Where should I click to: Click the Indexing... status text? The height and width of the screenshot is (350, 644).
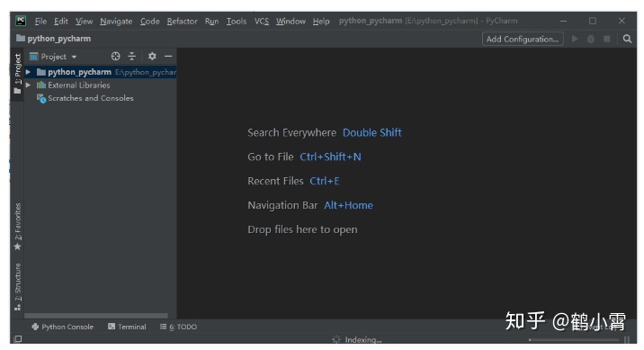click(x=363, y=340)
